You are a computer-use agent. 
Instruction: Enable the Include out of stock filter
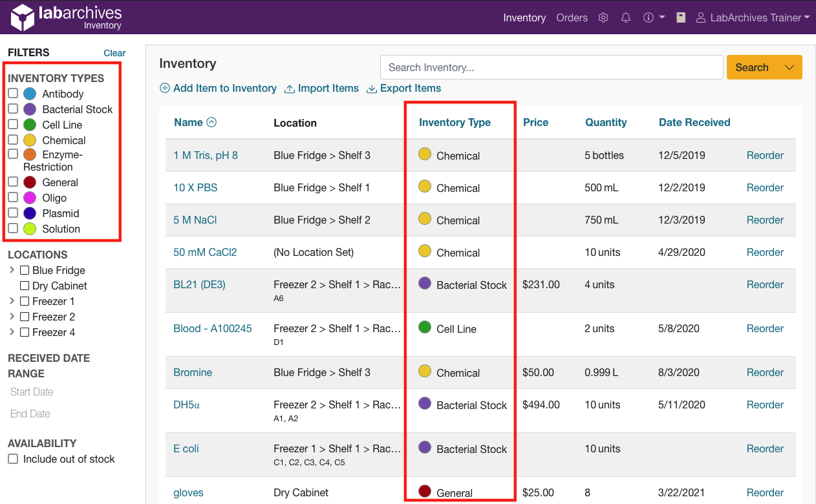(13, 459)
